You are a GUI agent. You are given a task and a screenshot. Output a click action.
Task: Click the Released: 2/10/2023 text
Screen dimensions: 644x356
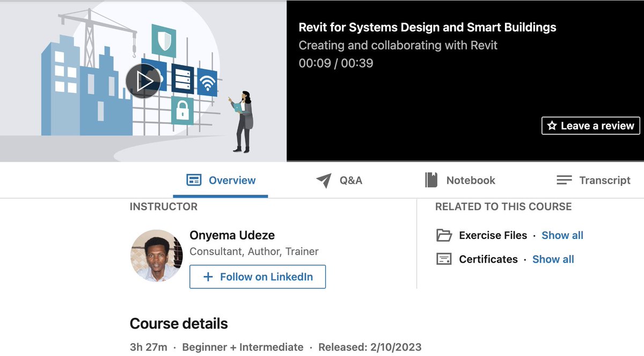tap(370, 347)
